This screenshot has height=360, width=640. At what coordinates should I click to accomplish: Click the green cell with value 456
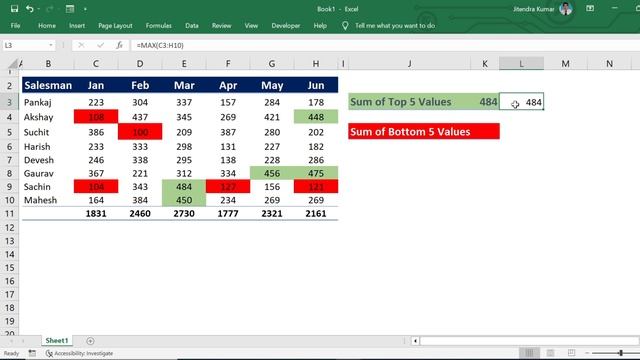tap(272, 173)
